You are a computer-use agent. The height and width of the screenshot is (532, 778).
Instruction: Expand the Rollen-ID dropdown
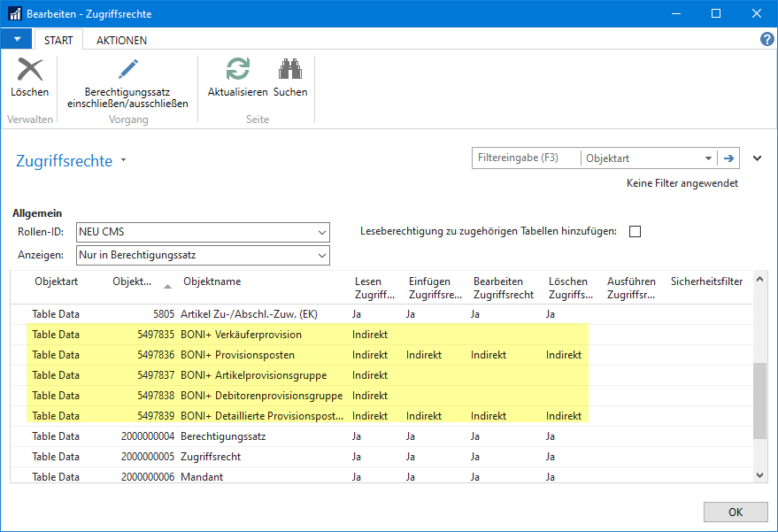321,233
